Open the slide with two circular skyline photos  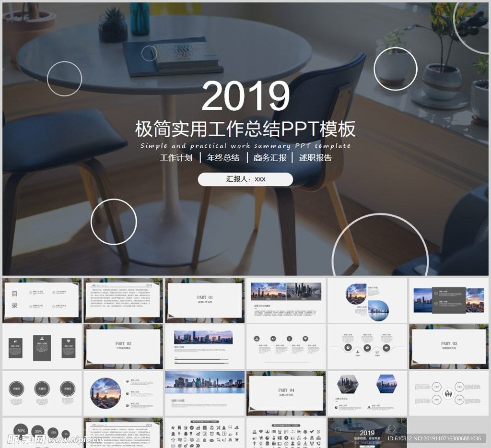pyautogui.click(x=367, y=300)
